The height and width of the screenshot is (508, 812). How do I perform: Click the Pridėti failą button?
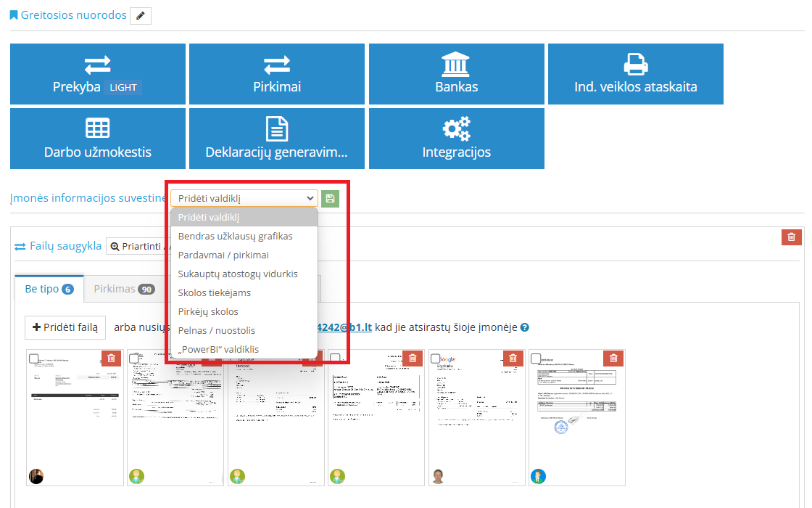point(65,327)
